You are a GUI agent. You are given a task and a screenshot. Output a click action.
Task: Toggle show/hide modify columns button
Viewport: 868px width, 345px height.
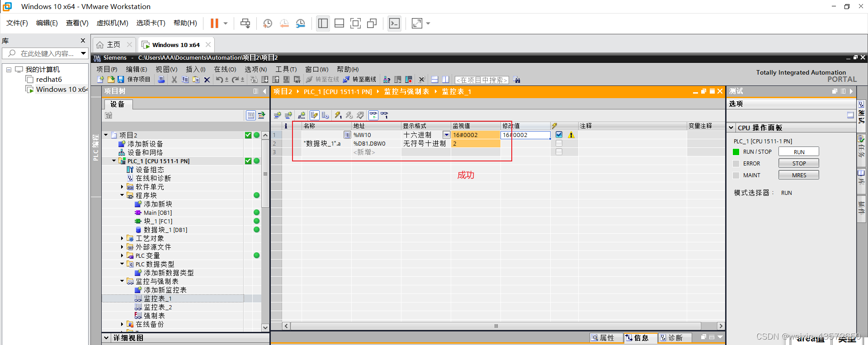click(314, 115)
